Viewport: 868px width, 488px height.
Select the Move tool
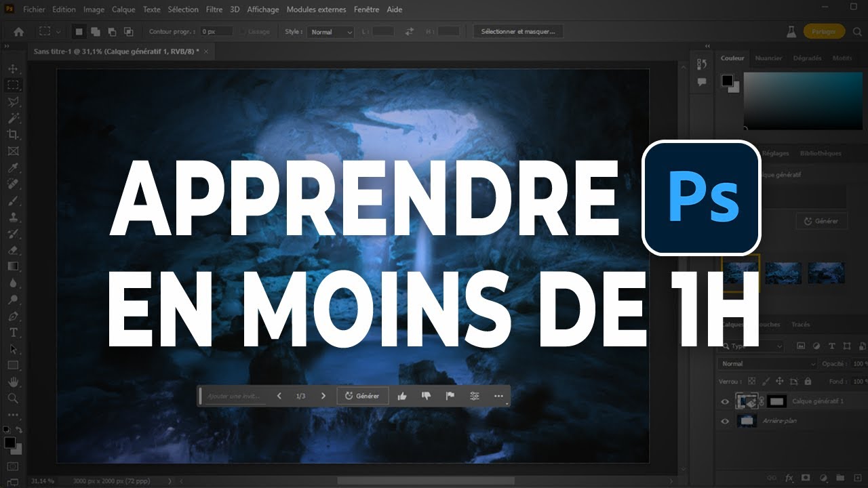[x=13, y=69]
